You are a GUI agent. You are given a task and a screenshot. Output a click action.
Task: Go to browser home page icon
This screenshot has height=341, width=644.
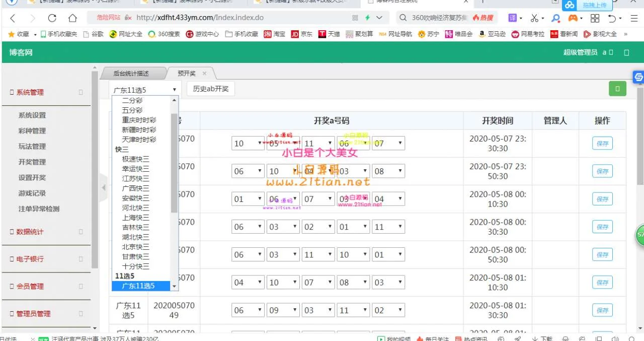tap(72, 18)
